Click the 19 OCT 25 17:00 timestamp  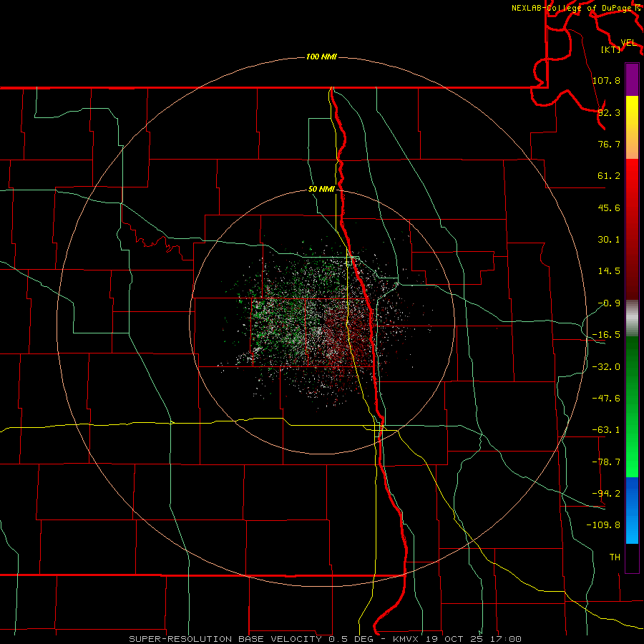[474, 639]
